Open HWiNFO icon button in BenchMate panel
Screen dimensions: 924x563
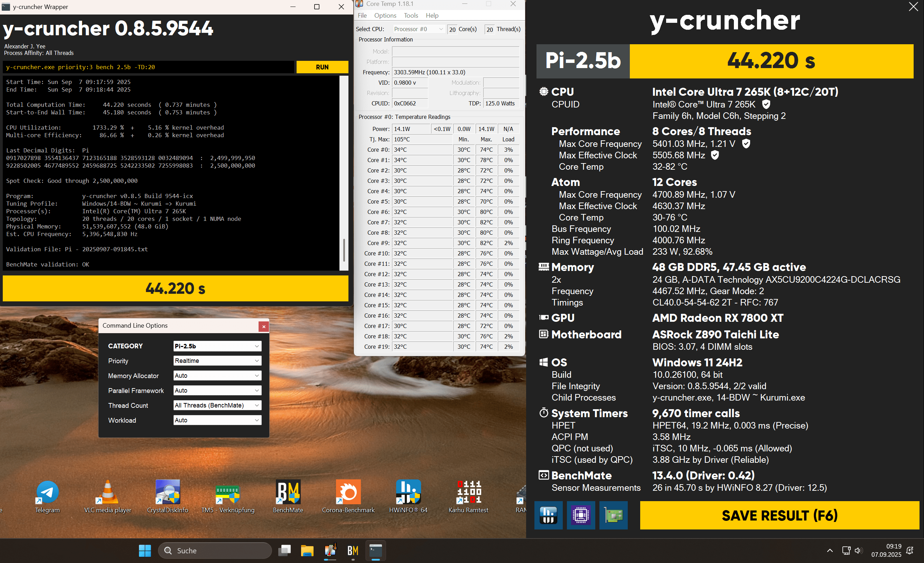click(x=548, y=515)
